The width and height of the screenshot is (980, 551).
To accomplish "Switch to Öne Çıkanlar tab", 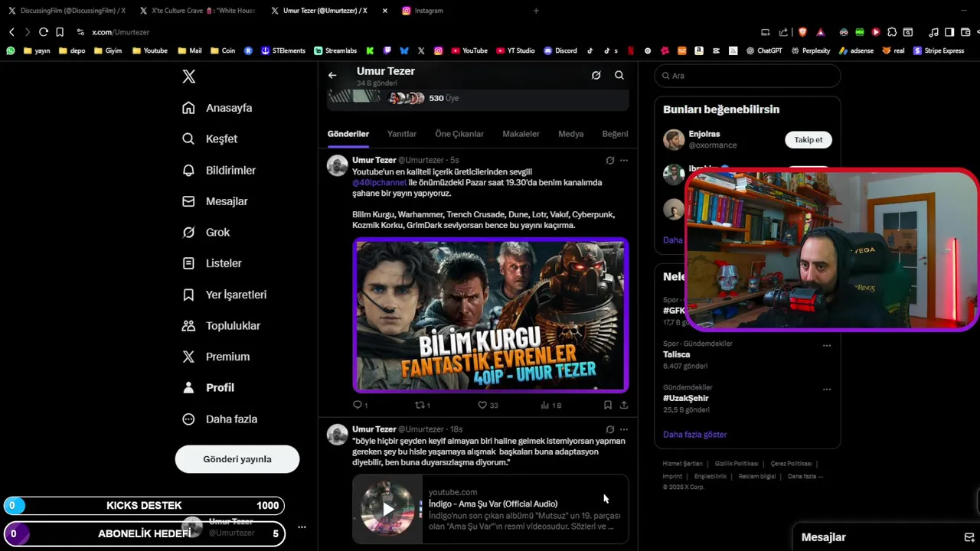I will [459, 134].
